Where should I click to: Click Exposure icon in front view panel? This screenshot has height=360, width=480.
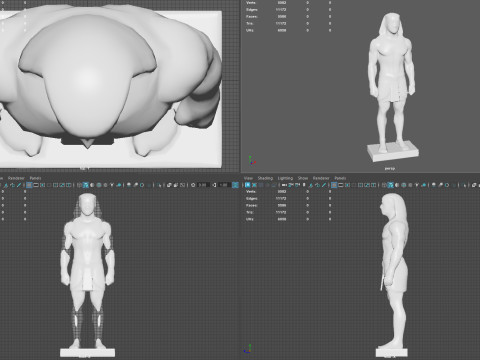(193, 185)
